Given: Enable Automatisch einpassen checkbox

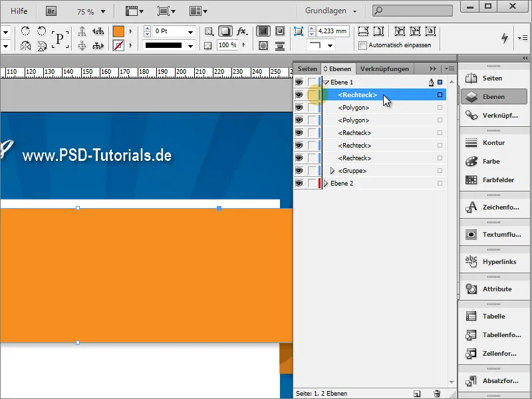Looking at the screenshot, I should (x=362, y=45).
